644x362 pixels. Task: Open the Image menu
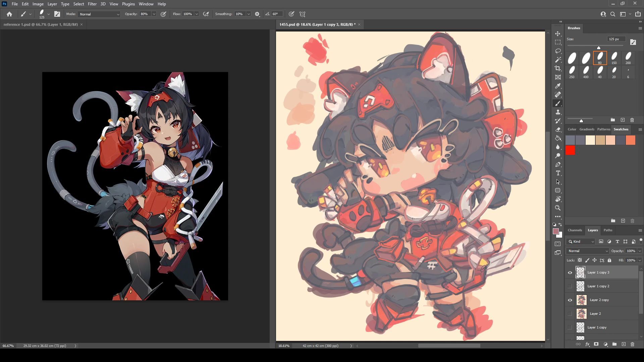click(38, 4)
